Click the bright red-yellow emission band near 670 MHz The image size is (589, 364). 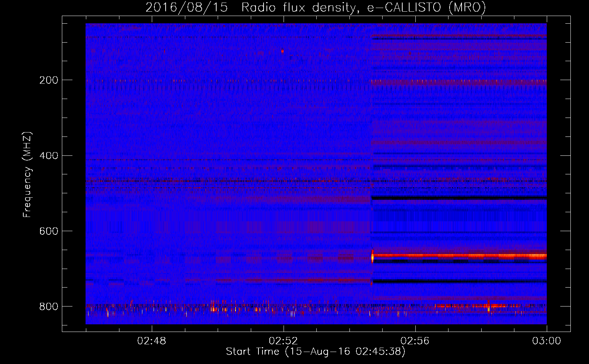(459, 256)
